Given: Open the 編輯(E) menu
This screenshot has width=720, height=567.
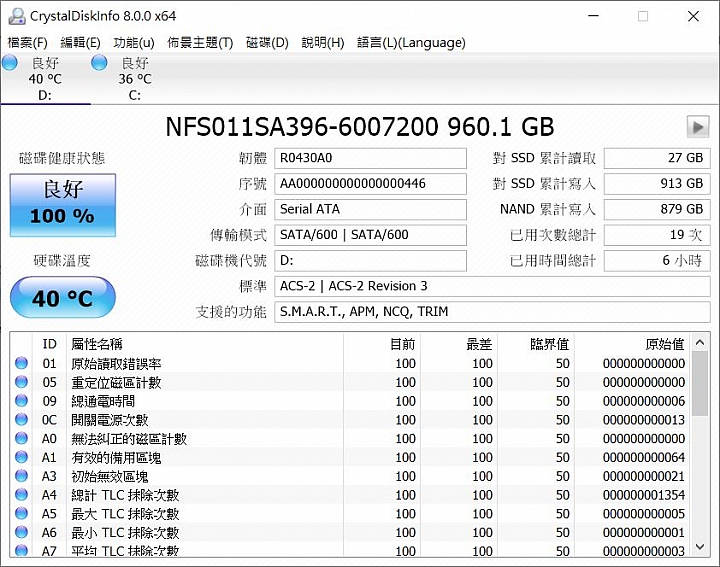Looking at the screenshot, I should tap(80, 43).
